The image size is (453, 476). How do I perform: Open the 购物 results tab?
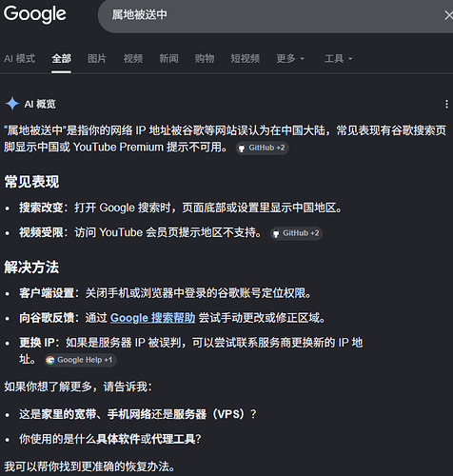pos(205,58)
